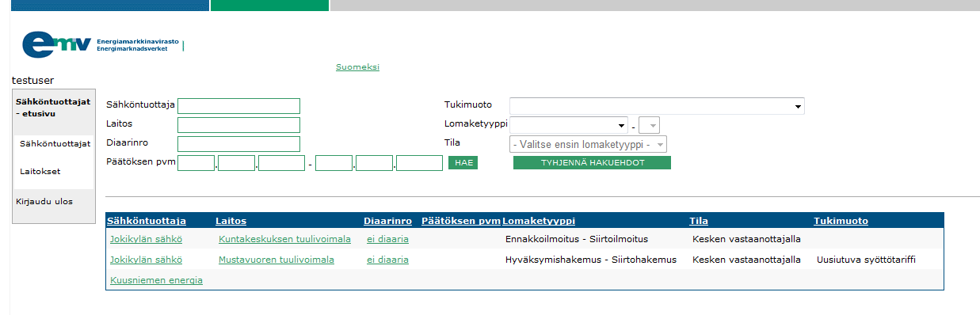
Task: Click the testuser username label
Action: (32, 80)
